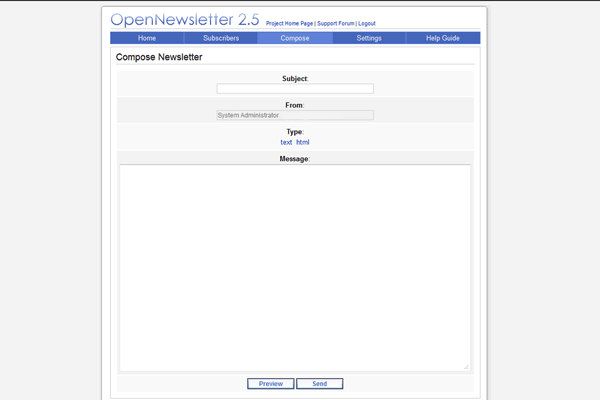Open the Help Guide tab
Screen dimensions: 600x400
pyautogui.click(x=443, y=38)
